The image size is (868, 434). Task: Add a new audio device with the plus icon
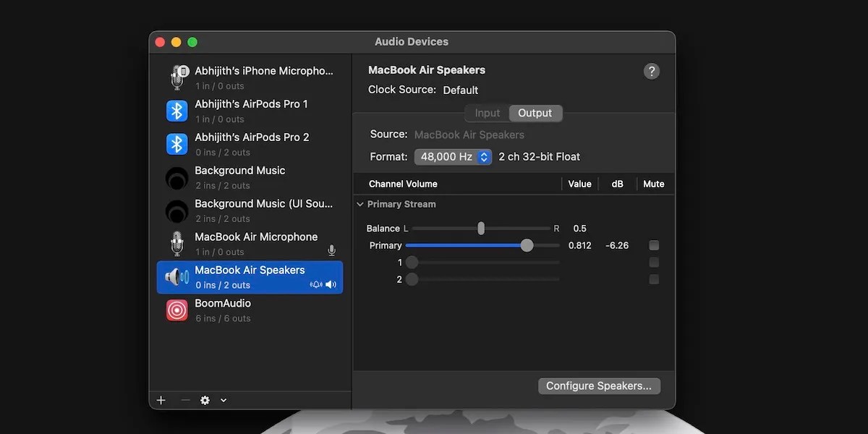pos(161,399)
